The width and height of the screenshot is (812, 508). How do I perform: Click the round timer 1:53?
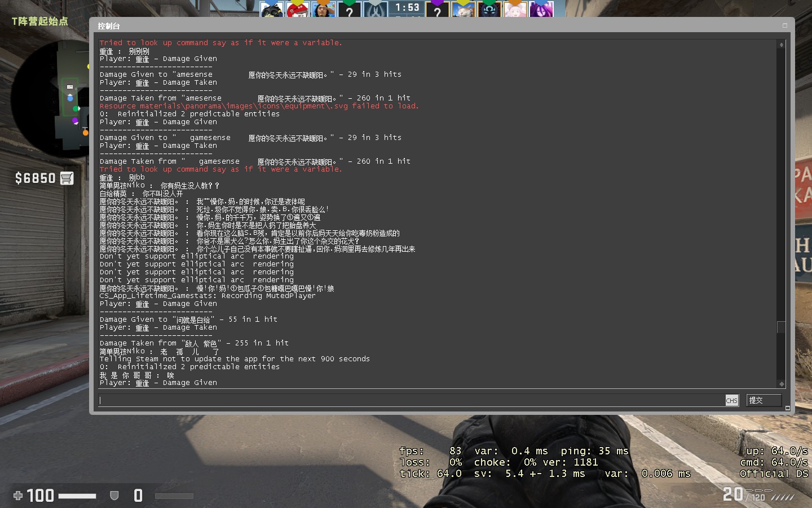tap(407, 7)
